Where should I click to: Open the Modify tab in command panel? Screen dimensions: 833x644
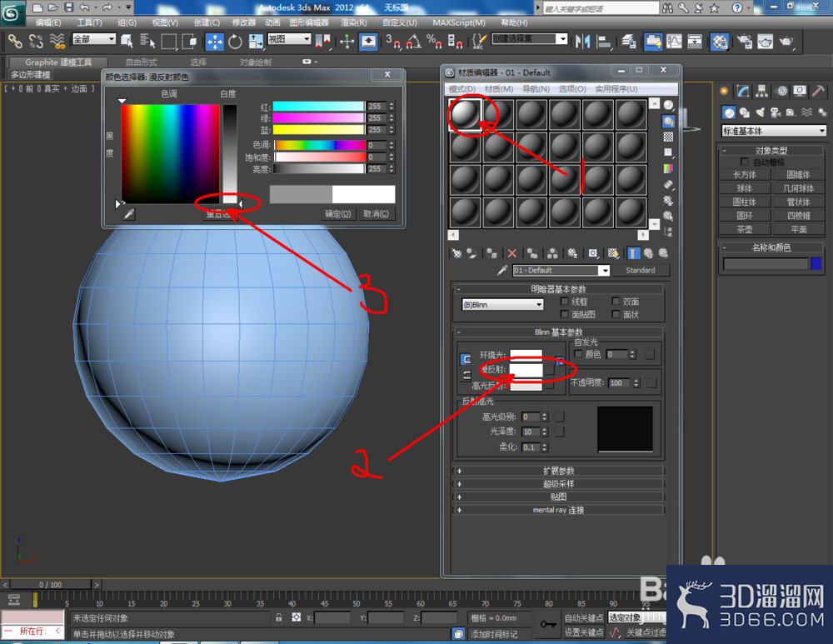point(743,92)
